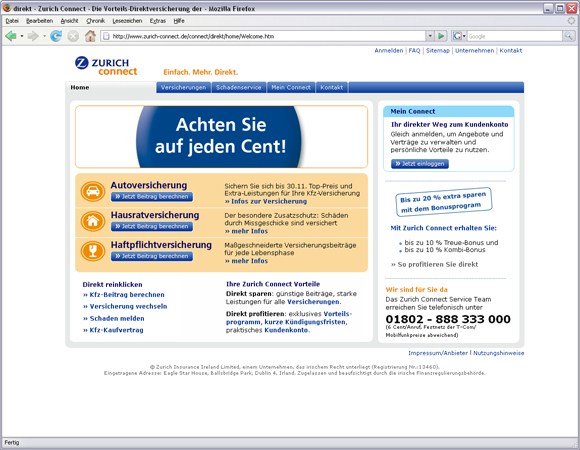Open the Schadenservice navigation tab
The width and height of the screenshot is (580, 450).
tap(239, 87)
